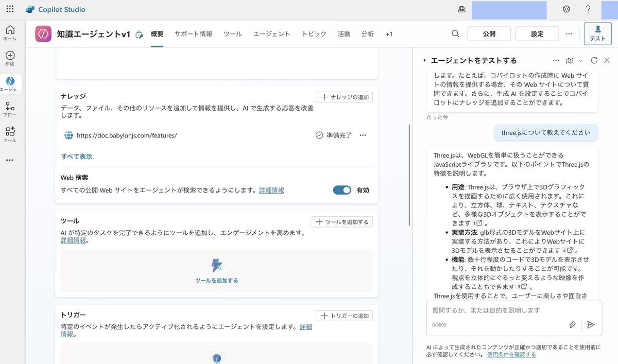The width and height of the screenshot is (618, 364).
Task: Go to ホーム in the sidebar
Action: coord(10,33)
